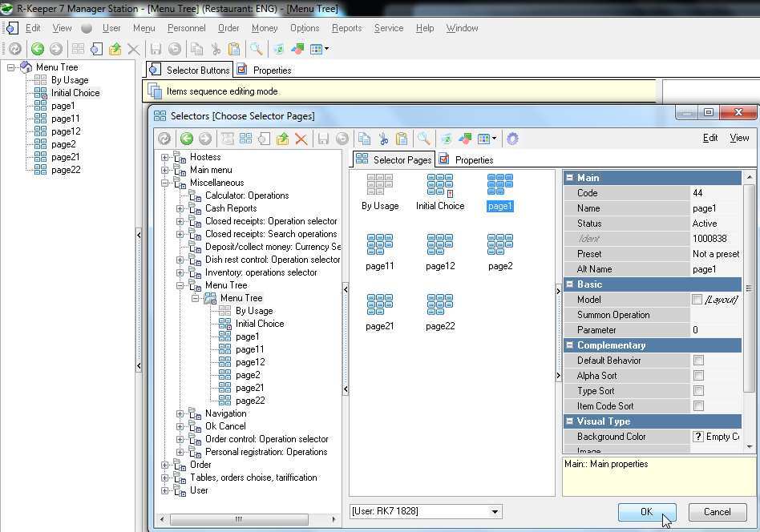
Task: Enable the Type Sort checkbox
Action: (x=698, y=390)
